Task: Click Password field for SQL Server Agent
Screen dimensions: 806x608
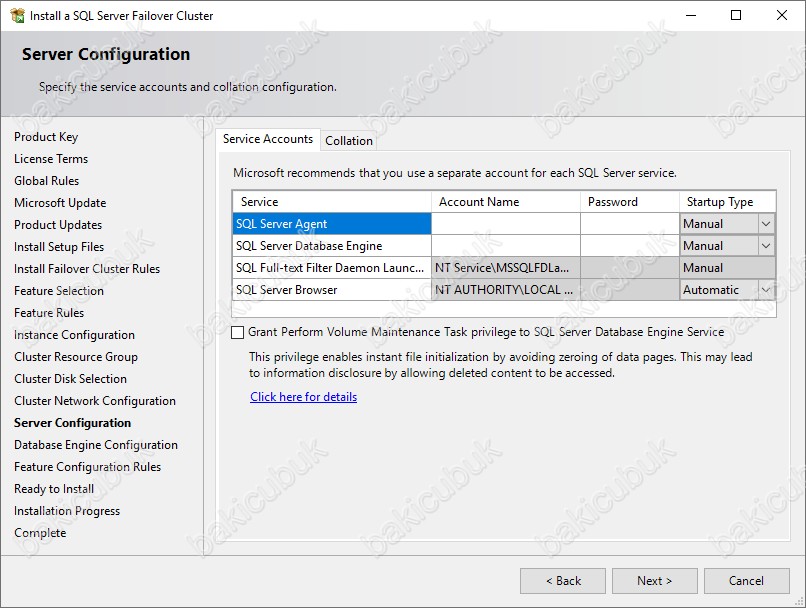Action: 630,224
